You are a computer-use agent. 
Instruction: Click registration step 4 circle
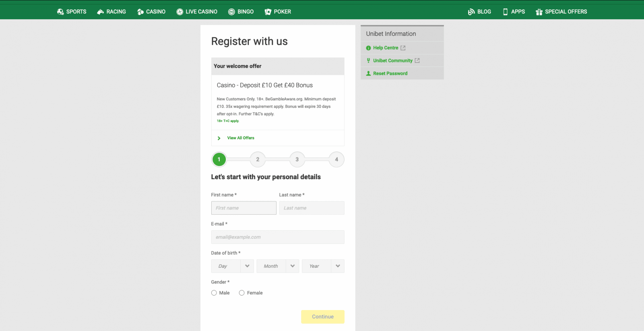pyautogui.click(x=336, y=159)
